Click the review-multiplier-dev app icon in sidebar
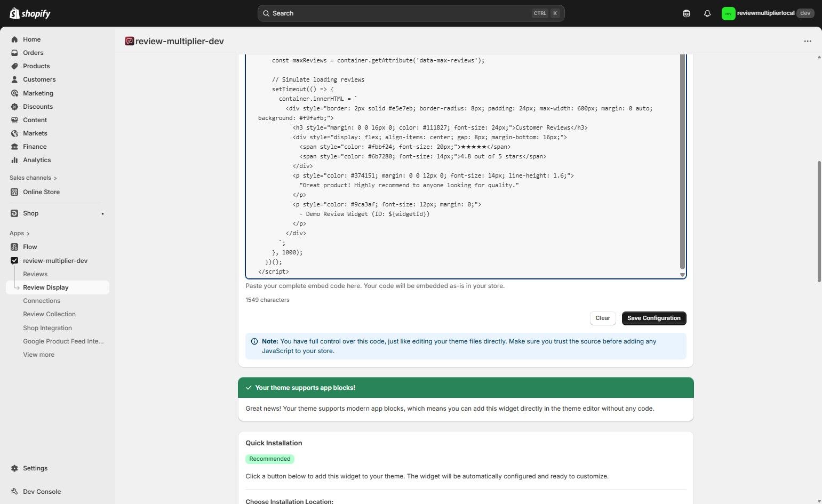Image resolution: width=822 pixels, height=504 pixels. (x=14, y=261)
